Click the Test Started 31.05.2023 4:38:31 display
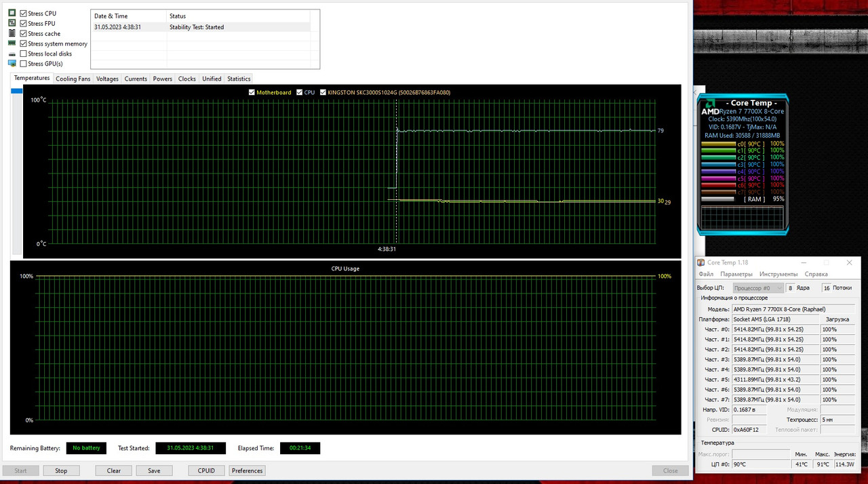The width and height of the screenshot is (868, 484). pyautogui.click(x=191, y=448)
